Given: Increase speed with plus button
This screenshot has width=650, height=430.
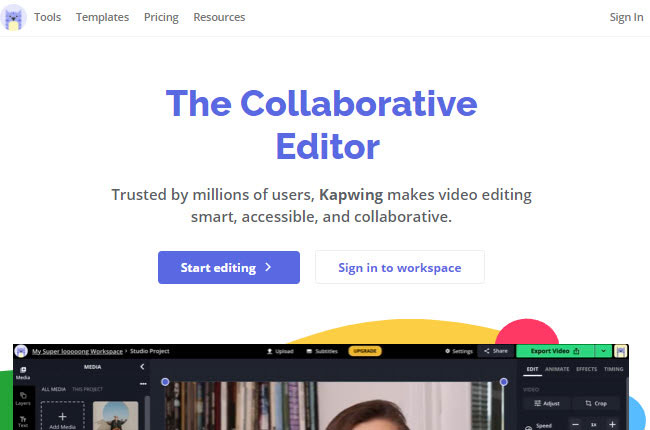Looking at the screenshot, I should coord(612,425).
